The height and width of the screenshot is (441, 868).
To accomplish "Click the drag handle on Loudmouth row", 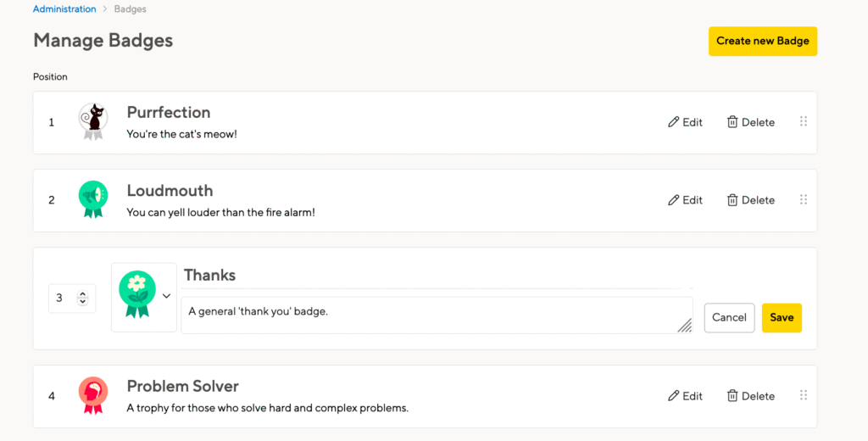I will [804, 199].
